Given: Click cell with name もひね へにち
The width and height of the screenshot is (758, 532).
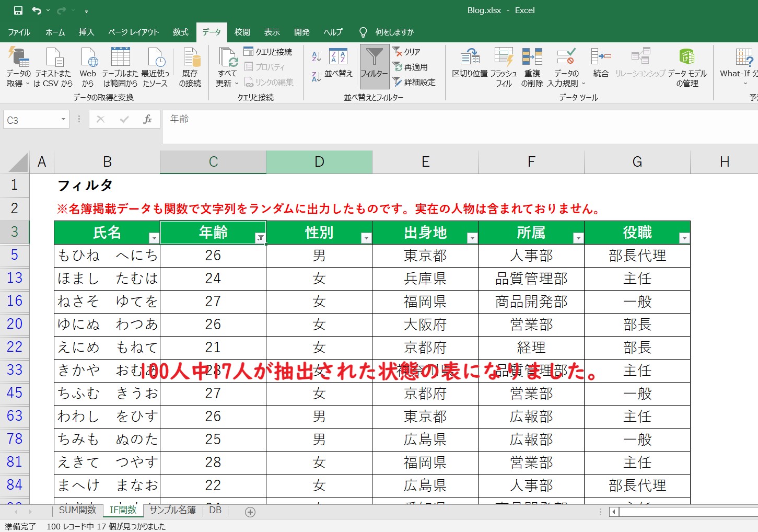Looking at the screenshot, I should pos(107,256).
